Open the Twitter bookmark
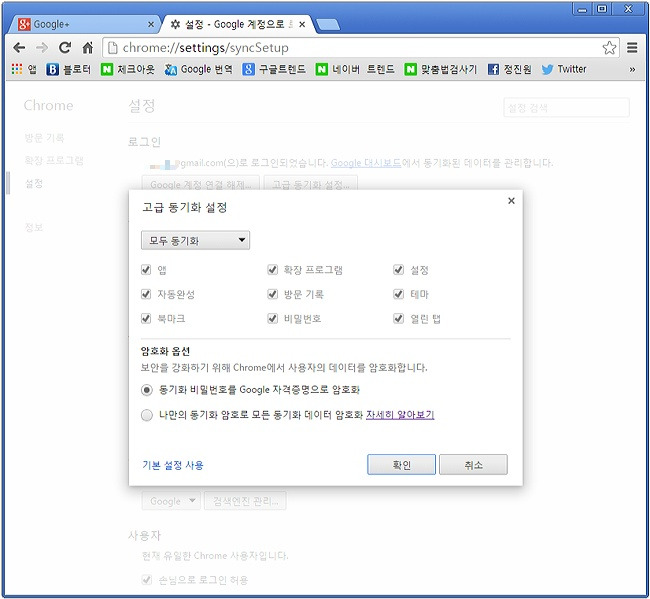Image resolution: width=650 pixels, height=599 pixels. 564,69
